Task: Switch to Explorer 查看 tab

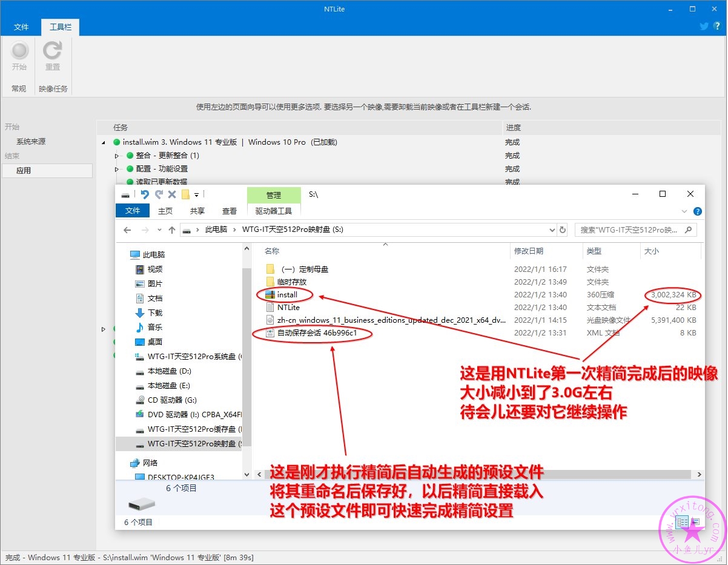Action: [x=230, y=211]
